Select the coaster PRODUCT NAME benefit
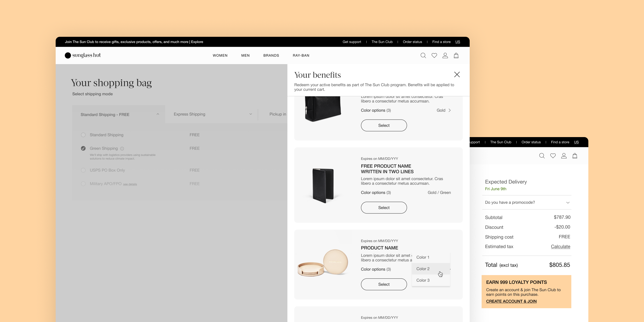 coord(384,284)
